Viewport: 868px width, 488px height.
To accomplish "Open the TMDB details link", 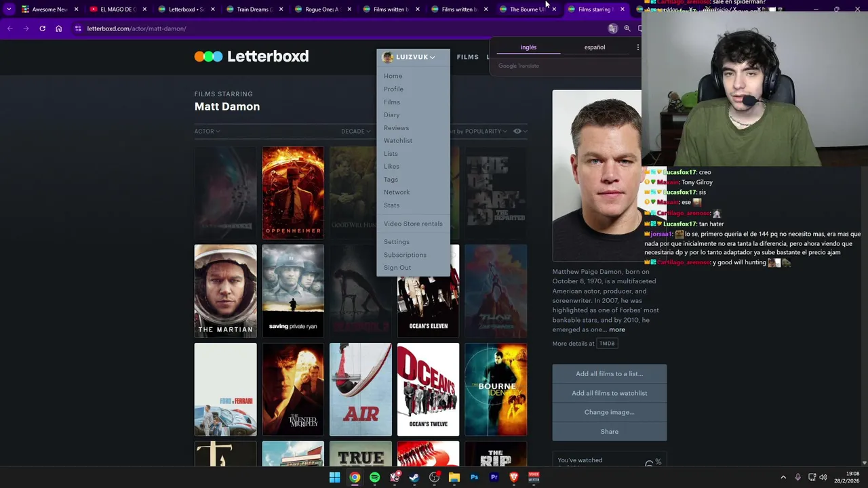I will click(x=607, y=344).
